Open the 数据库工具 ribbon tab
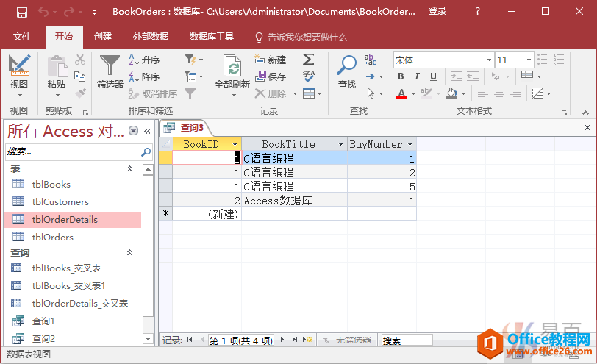 point(211,37)
